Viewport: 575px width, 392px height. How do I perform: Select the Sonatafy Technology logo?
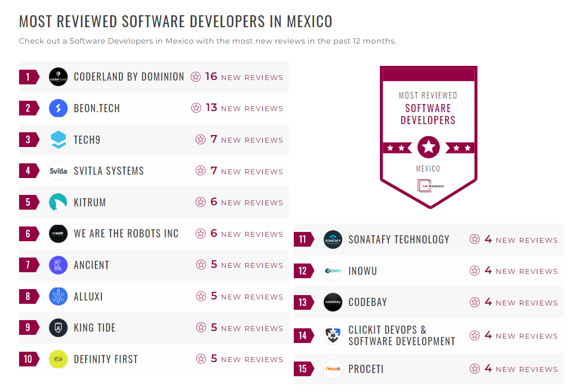point(333,239)
